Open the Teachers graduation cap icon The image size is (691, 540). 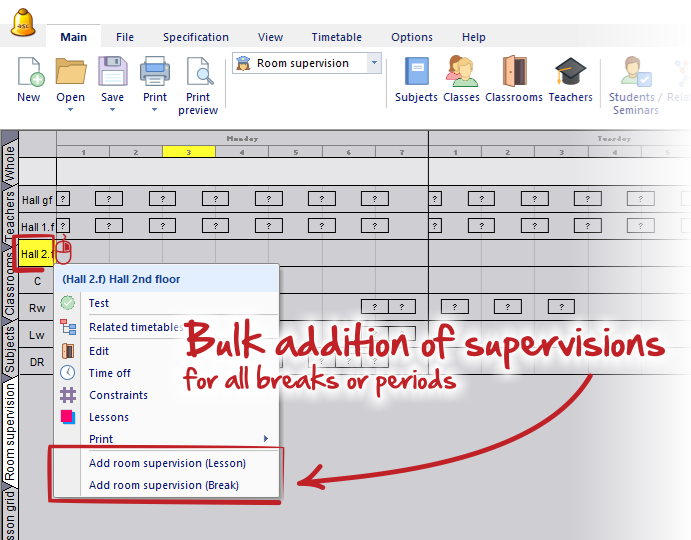click(570, 73)
